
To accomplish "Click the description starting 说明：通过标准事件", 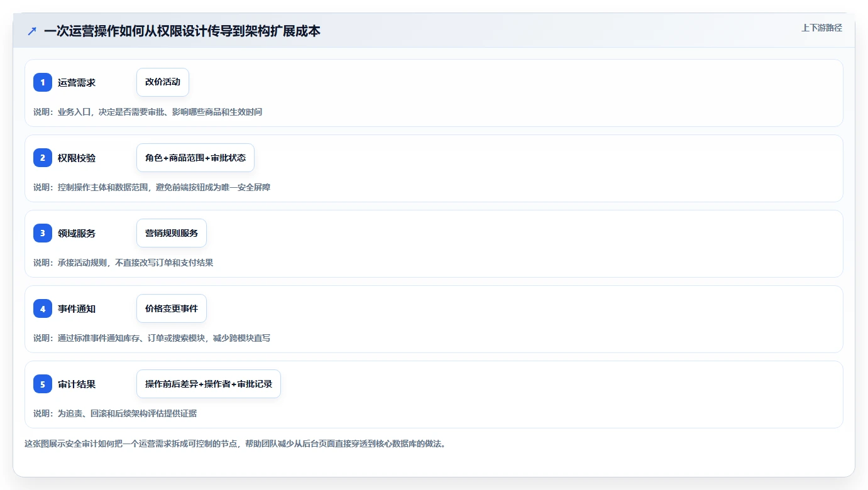I will pyautogui.click(x=152, y=338).
